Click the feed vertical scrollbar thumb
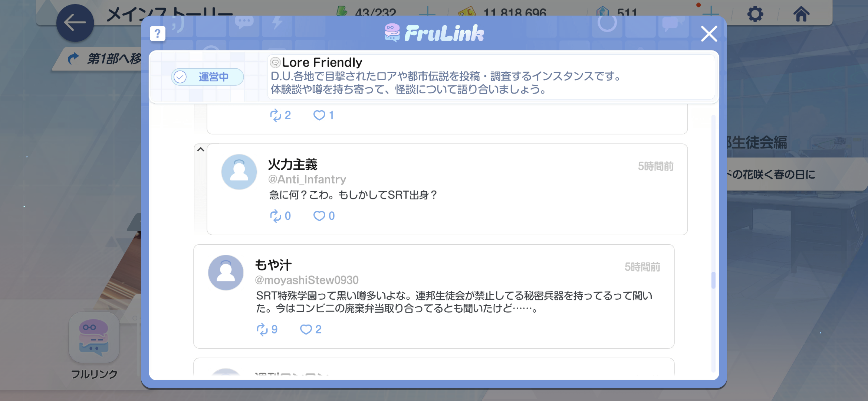Screen dimensions: 868x401 713,280
